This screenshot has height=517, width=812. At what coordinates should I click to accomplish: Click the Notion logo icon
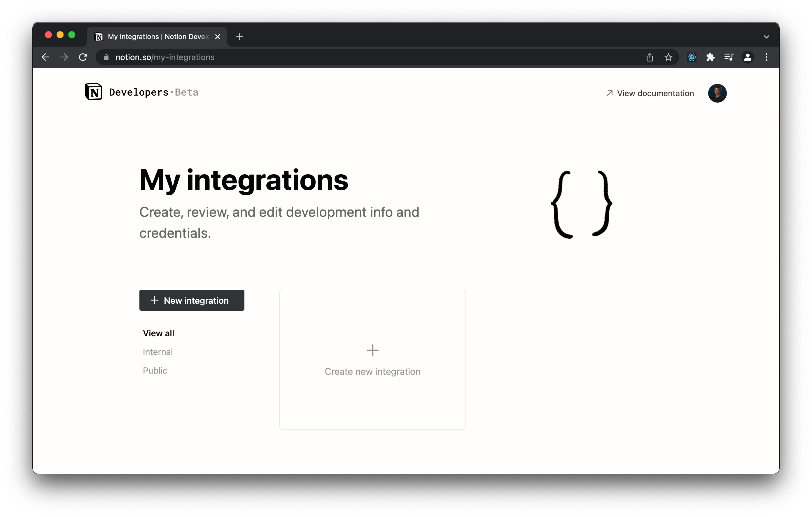click(93, 92)
